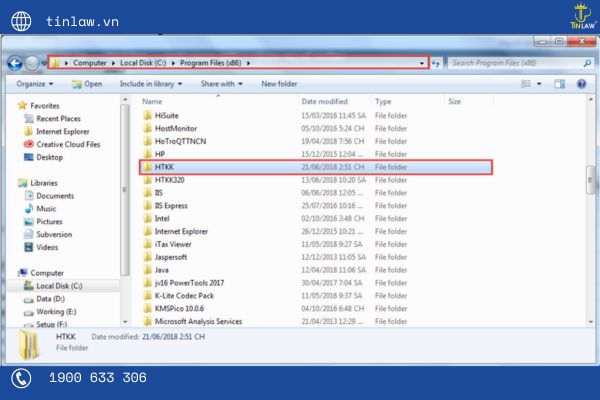Click New folder in toolbar

(x=279, y=84)
